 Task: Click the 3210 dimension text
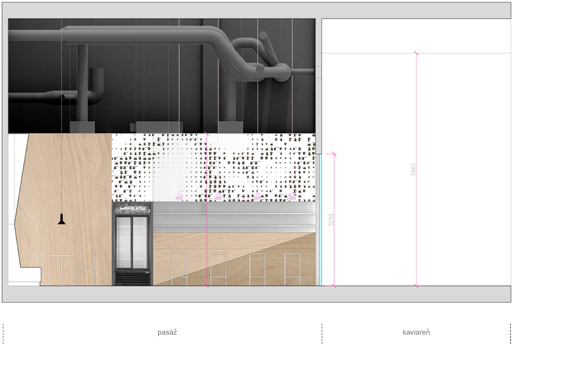pos(332,219)
